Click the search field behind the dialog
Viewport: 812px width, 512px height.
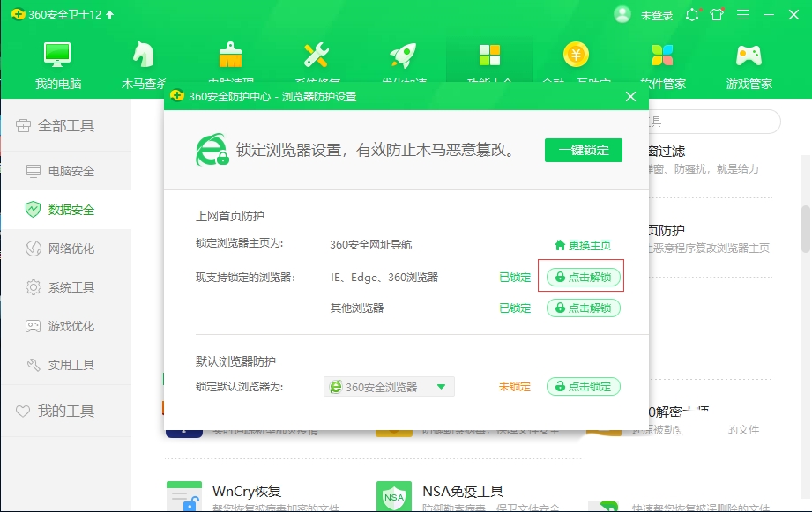[714, 122]
